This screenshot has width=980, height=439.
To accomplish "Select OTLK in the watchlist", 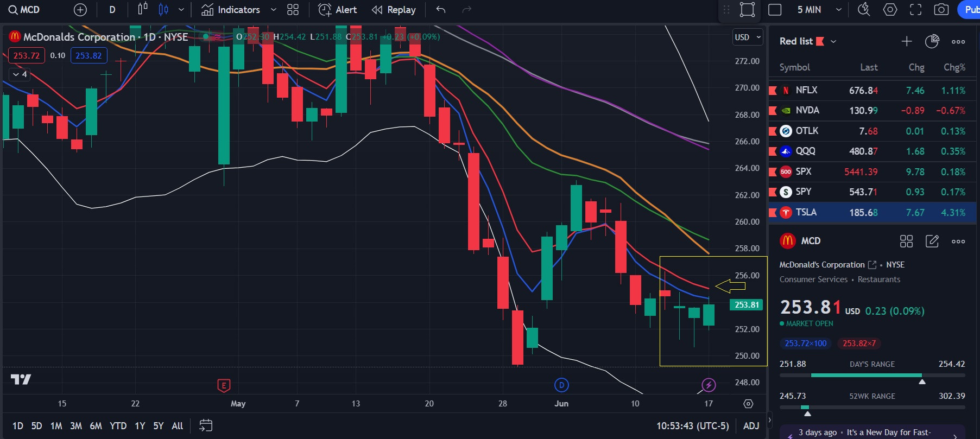I will [872, 131].
